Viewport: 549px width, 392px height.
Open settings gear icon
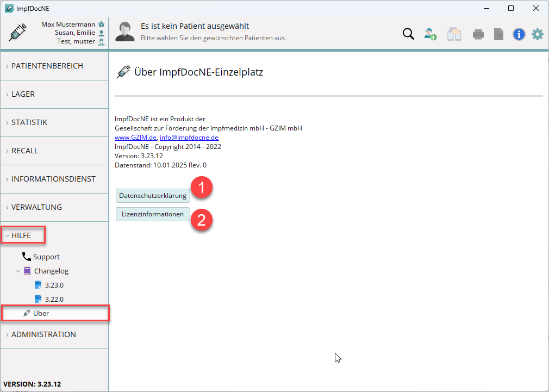(x=538, y=34)
